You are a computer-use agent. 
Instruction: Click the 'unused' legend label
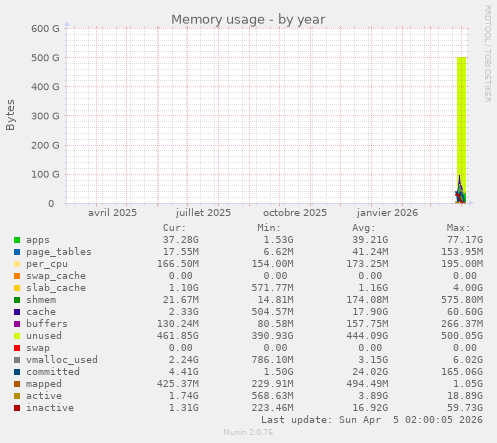point(44,336)
